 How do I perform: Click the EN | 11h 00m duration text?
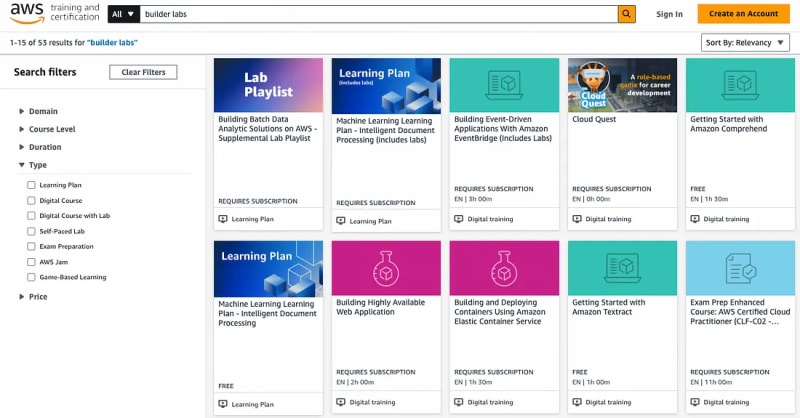tap(711, 382)
